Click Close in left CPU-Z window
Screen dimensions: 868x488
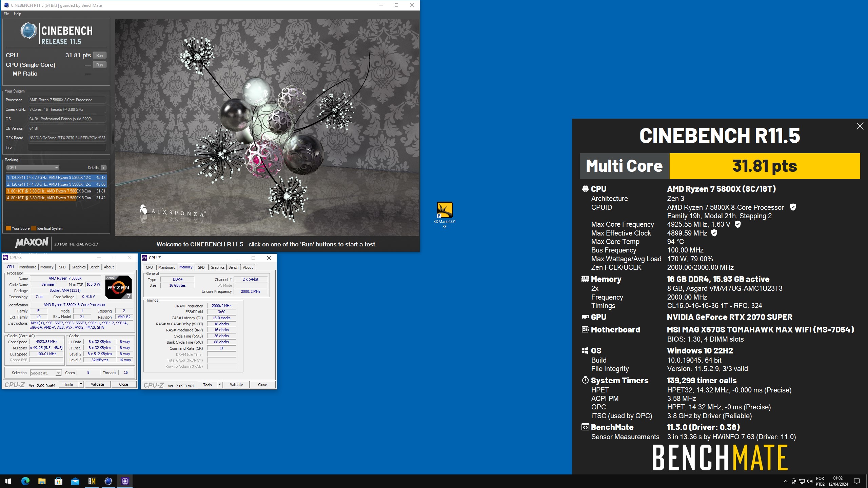click(123, 384)
